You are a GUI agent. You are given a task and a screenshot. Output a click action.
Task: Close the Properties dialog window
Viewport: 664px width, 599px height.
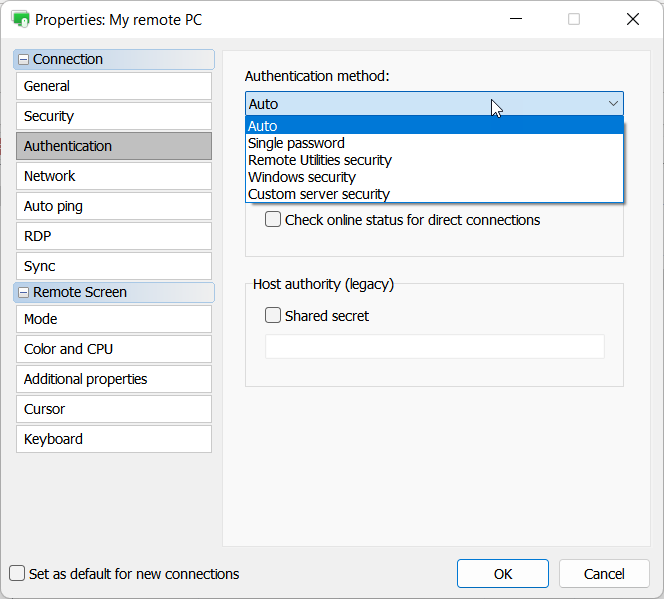pyautogui.click(x=632, y=19)
